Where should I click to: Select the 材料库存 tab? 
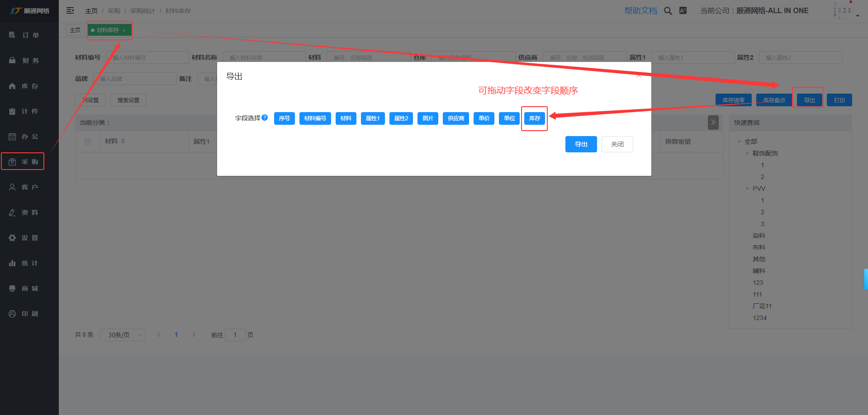pos(108,30)
